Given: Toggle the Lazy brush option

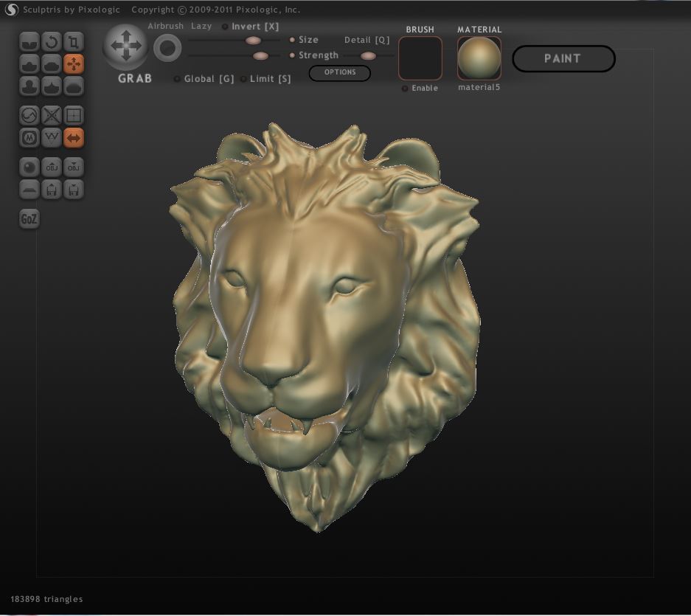Looking at the screenshot, I should tap(201, 26).
